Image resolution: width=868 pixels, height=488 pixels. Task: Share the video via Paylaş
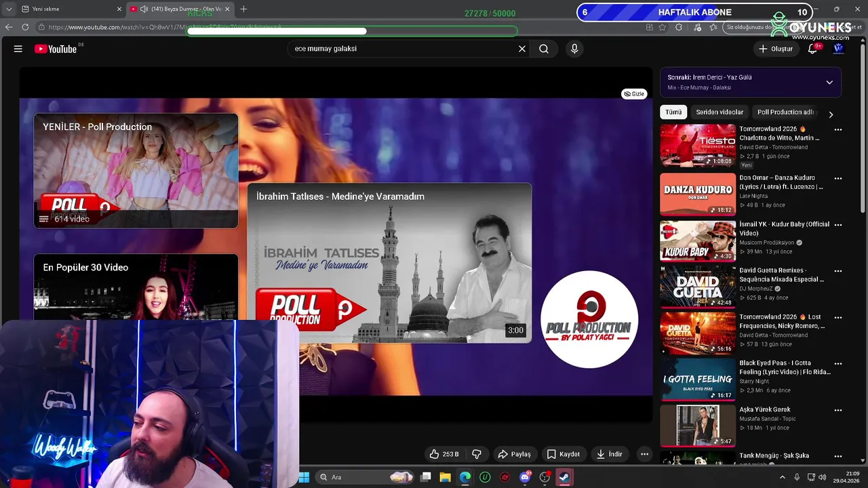(x=514, y=454)
